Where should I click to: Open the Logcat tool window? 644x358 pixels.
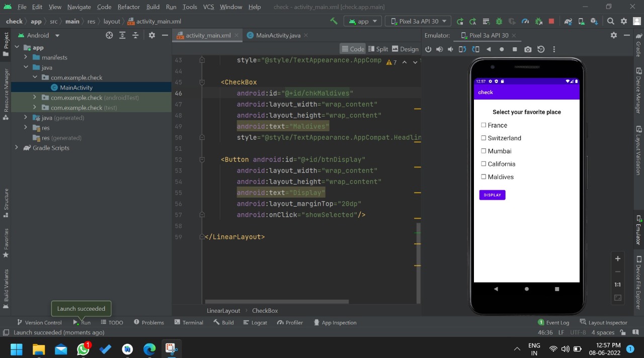[255, 322]
